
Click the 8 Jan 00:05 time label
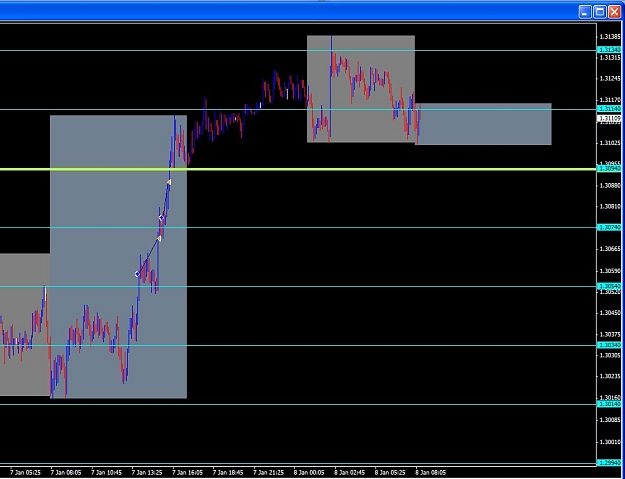point(309,473)
